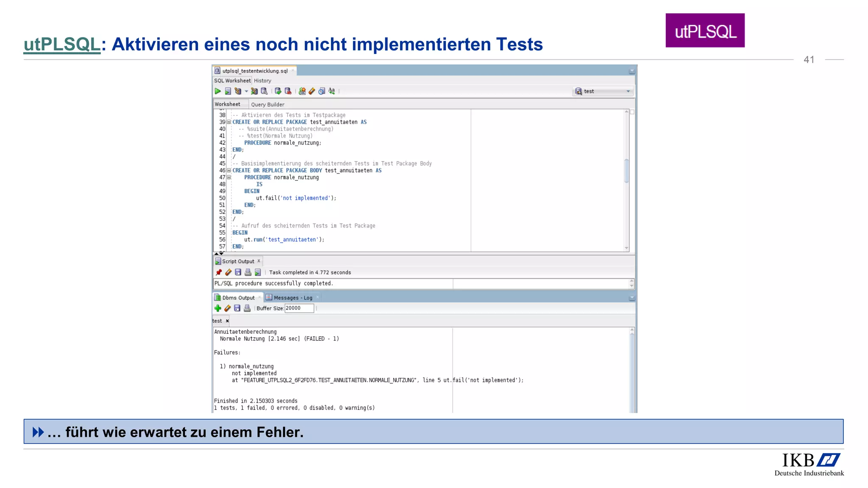Click the To Upper/Lower/InitCap icon
868x488 pixels.
[332, 91]
